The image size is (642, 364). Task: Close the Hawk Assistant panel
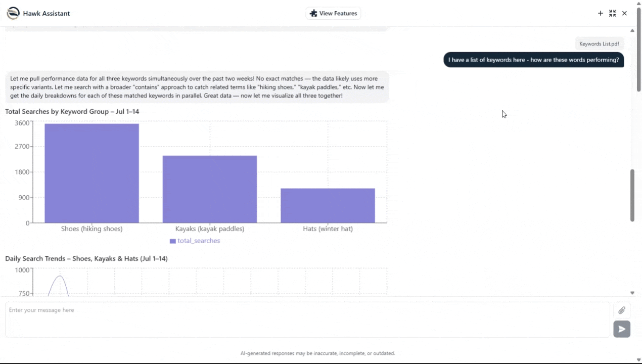pos(625,13)
